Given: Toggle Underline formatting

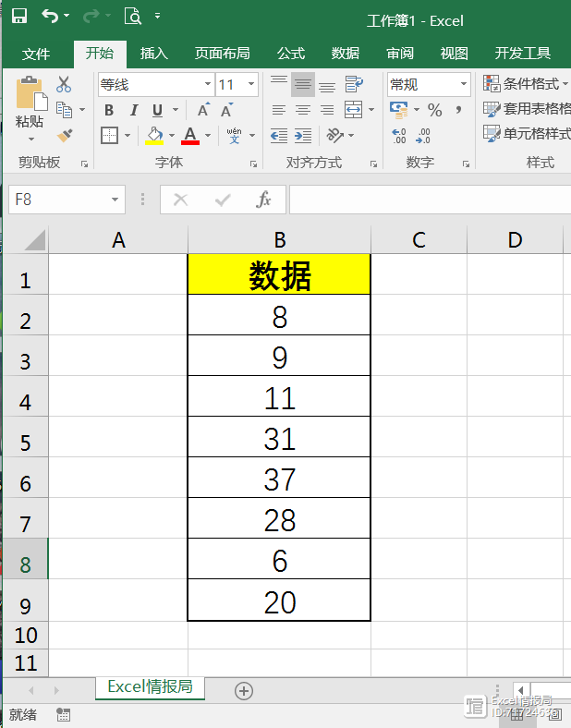Looking at the screenshot, I should click(157, 110).
